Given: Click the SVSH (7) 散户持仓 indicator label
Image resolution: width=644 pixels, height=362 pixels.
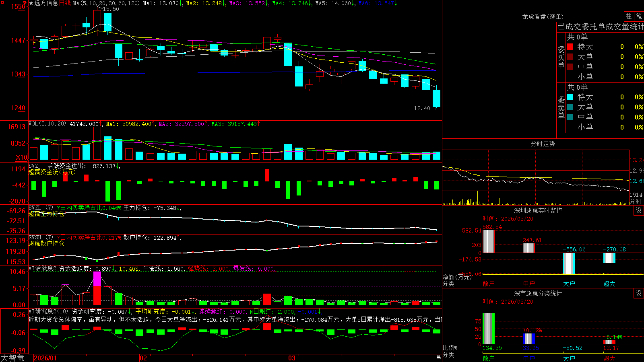Looking at the screenshot, I should (40, 238).
